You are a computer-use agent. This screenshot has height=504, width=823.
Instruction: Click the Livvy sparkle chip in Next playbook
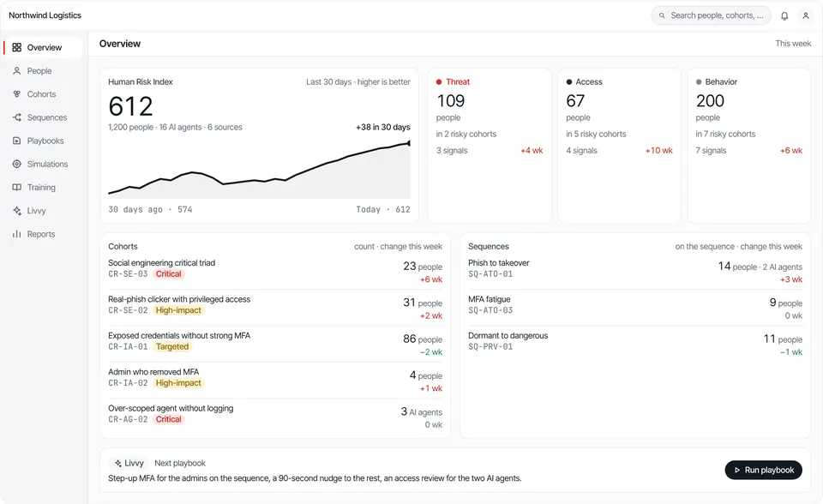point(129,463)
